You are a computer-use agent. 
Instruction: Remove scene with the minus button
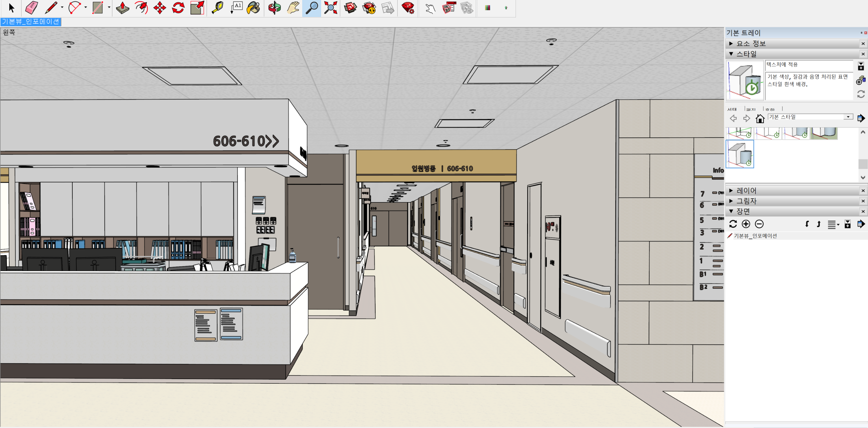[759, 224]
